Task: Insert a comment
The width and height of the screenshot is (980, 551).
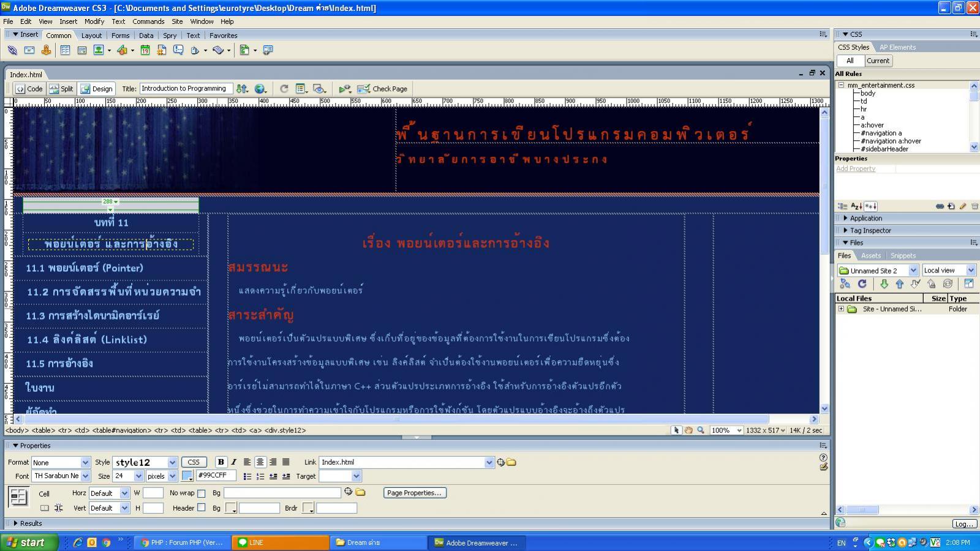Action: pyautogui.click(x=178, y=50)
